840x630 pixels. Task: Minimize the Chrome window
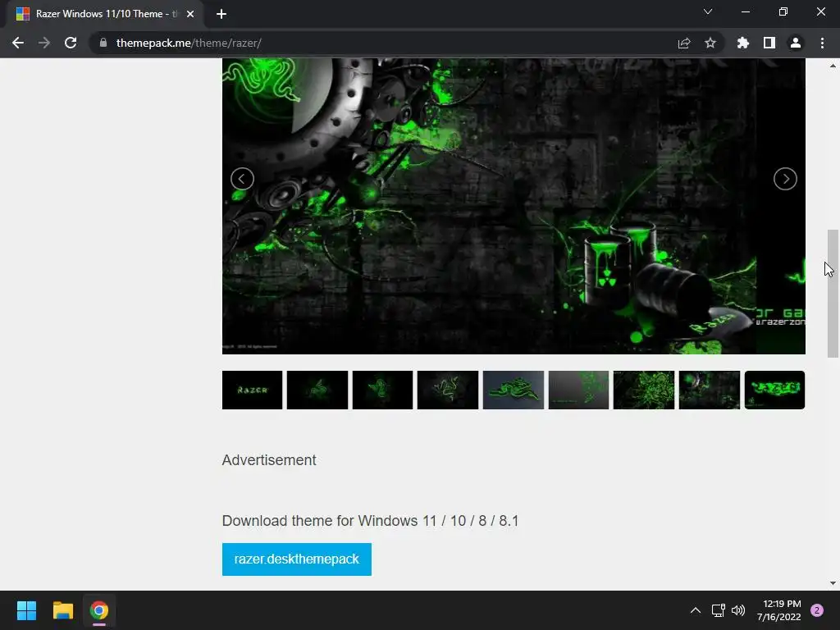[745, 11]
